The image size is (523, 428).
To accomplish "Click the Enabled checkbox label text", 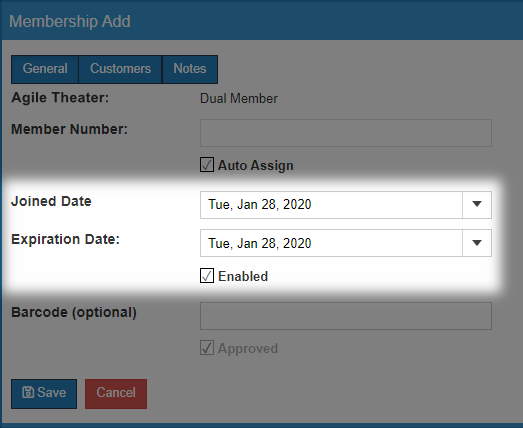I will (x=243, y=276).
